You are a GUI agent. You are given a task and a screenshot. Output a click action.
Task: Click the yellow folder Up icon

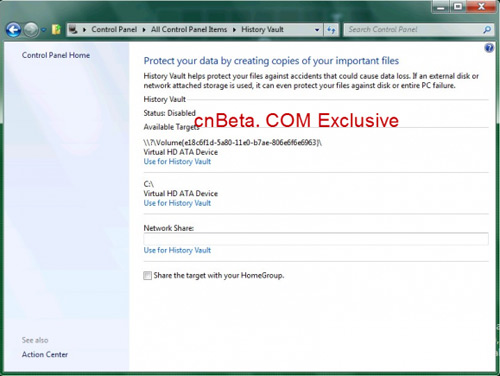pos(56,30)
